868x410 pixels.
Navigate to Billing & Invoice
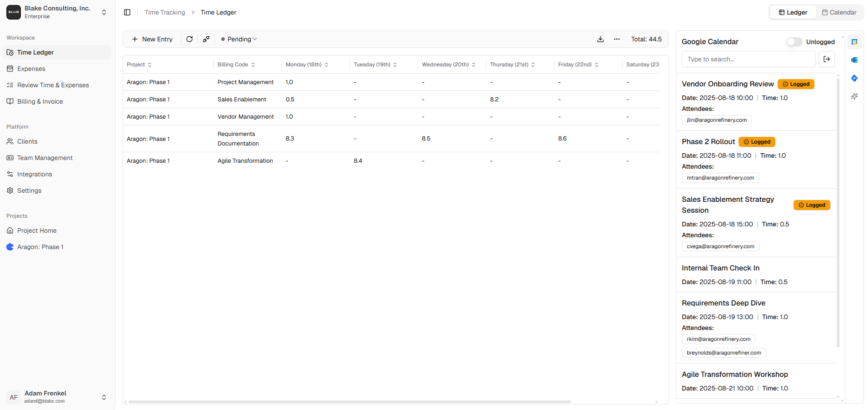pos(57,101)
